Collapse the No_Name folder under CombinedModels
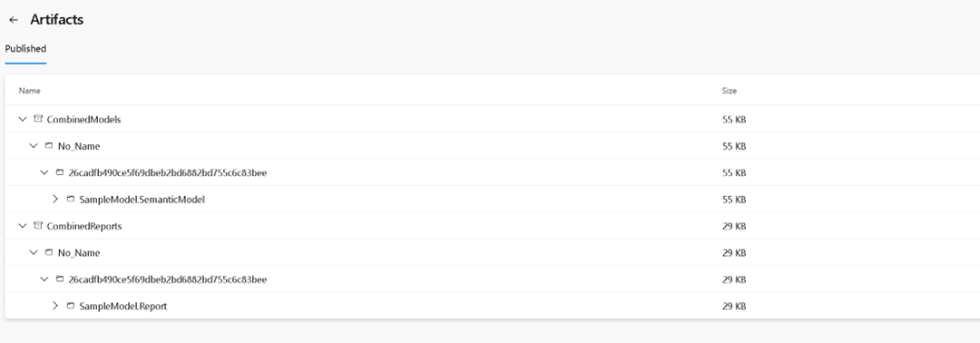The image size is (980, 343). point(34,145)
